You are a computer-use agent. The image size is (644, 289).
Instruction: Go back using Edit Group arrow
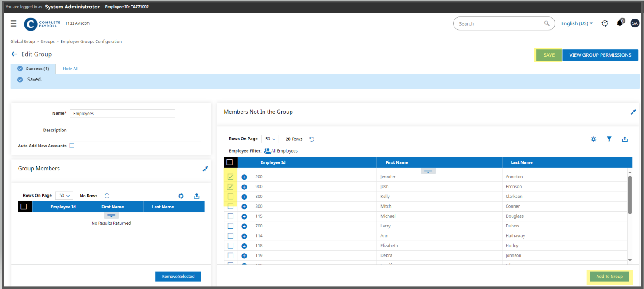click(14, 54)
